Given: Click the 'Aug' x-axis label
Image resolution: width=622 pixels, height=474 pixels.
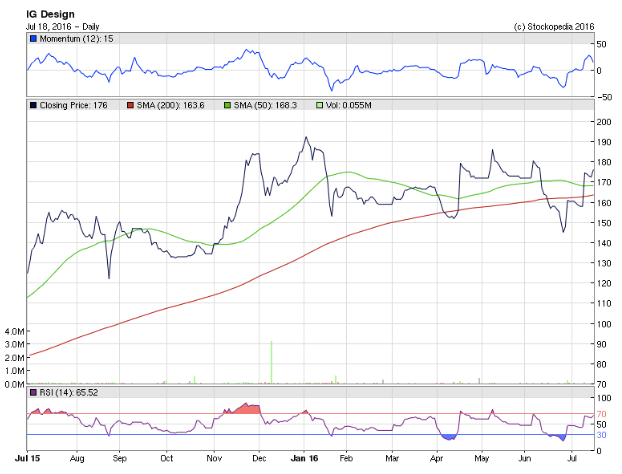Looking at the screenshot, I should [77, 459].
